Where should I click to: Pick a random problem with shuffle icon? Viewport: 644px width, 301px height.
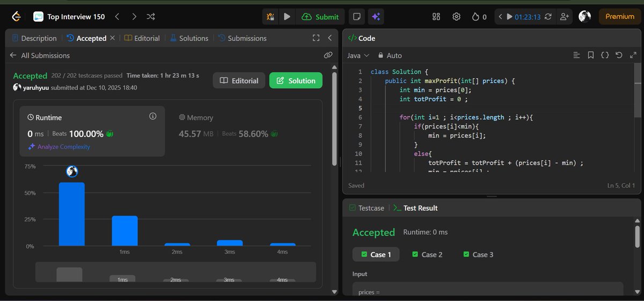151,17
